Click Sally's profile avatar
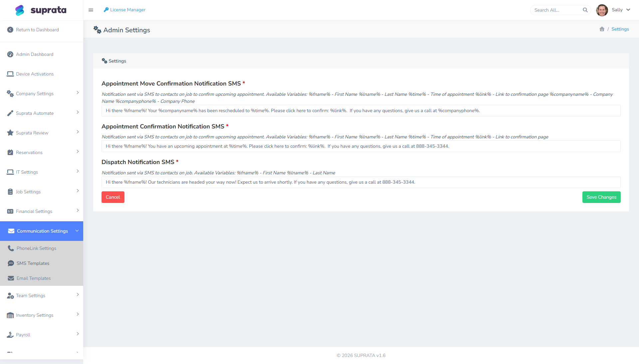639x364 pixels. [x=602, y=10]
